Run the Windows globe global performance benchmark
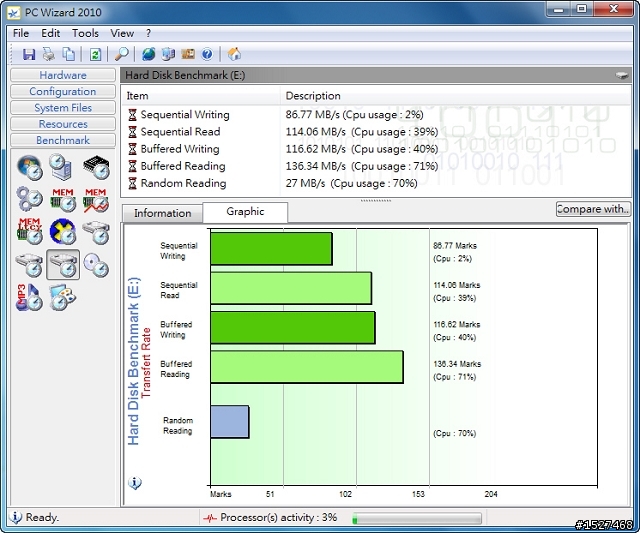The width and height of the screenshot is (640, 533). point(30,167)
